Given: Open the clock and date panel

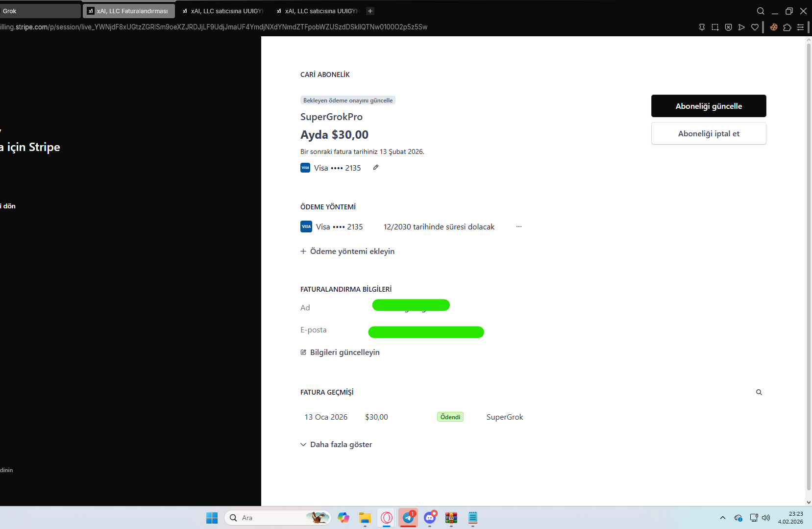Looking at the screenshot, I should point(790,518).
